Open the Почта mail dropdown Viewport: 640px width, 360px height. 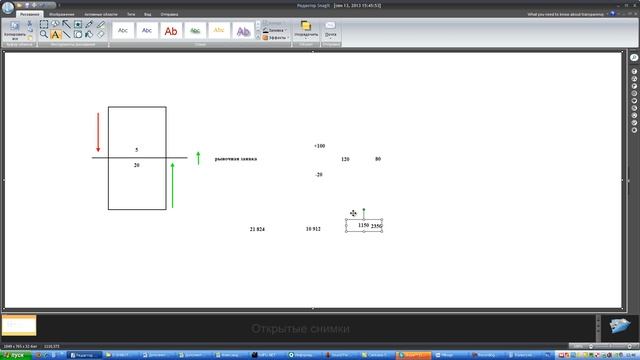point(331,30)
